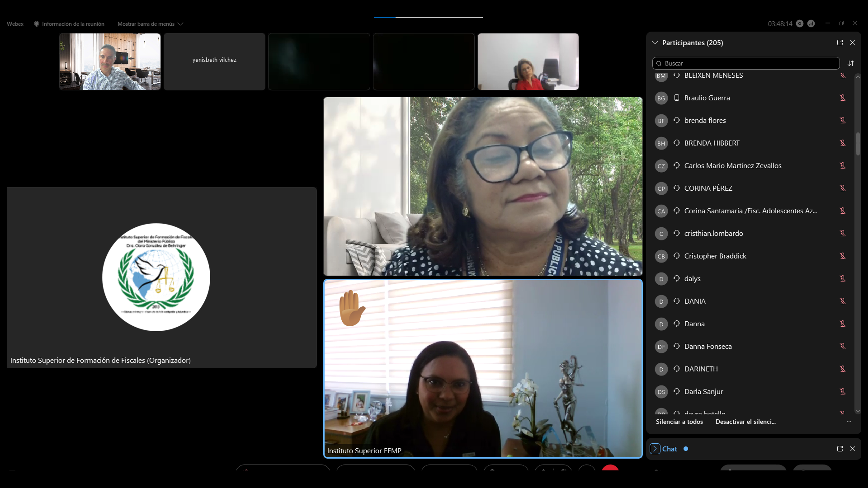
Task: Click the participant list scrollbar thumb
Action: pyautogui.click(x=858, y=144)
